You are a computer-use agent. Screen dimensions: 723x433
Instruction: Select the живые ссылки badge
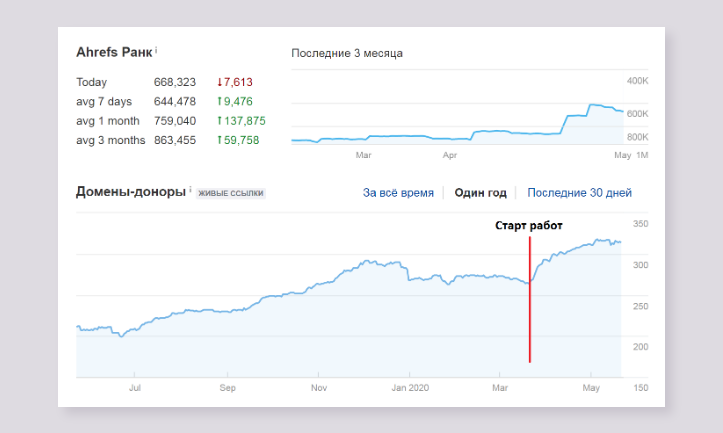point(231,193)
